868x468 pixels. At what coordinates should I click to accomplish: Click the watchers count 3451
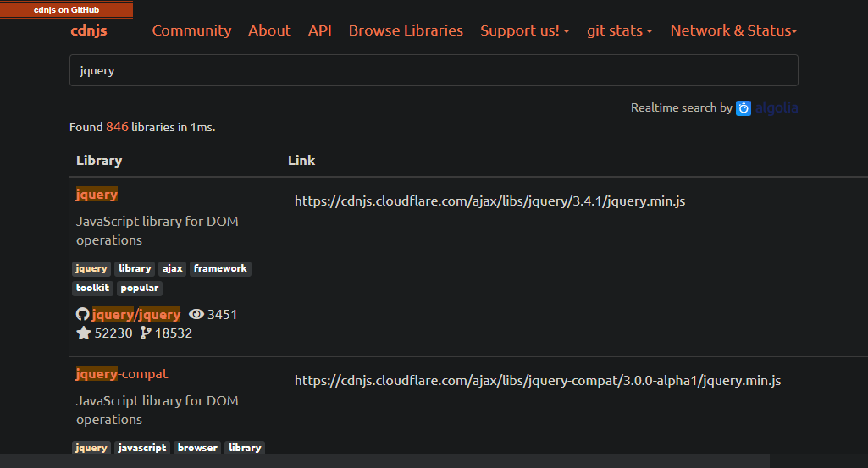pos(222,314)
